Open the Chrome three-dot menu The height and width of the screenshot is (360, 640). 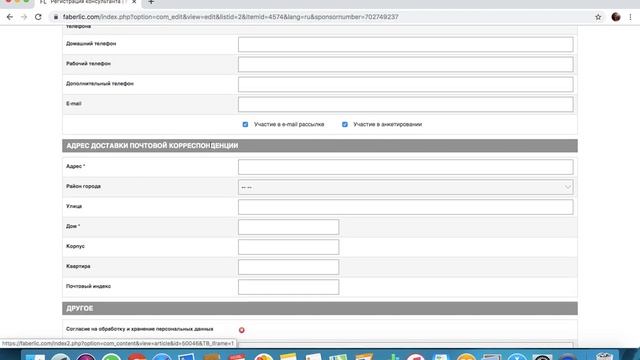click(x=631, y=17)
